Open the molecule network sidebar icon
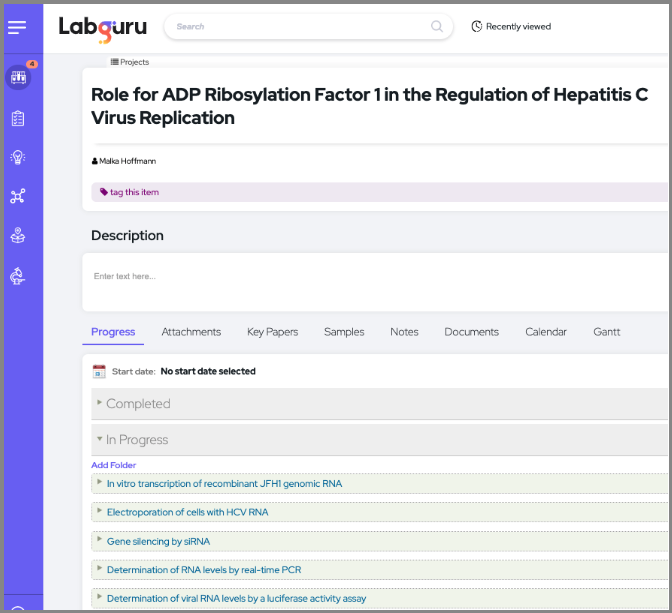The height and width of the screenshot is (613, 672). [18, 196]
